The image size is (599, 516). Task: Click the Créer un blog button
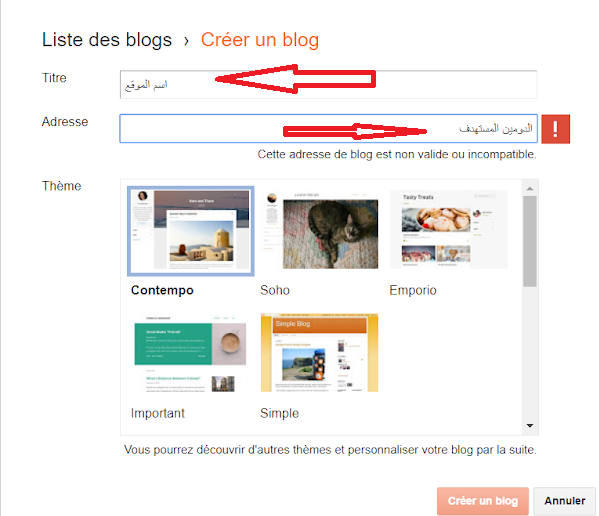[483, 501]
